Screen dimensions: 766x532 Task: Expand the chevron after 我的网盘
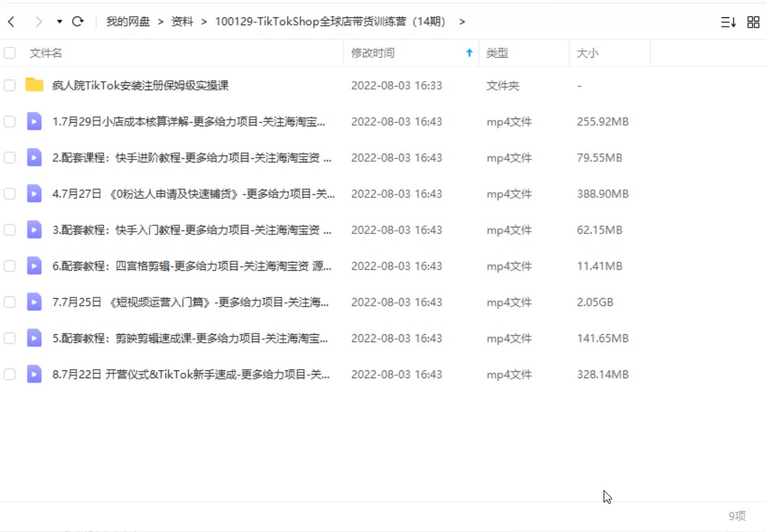click(160, 22)
